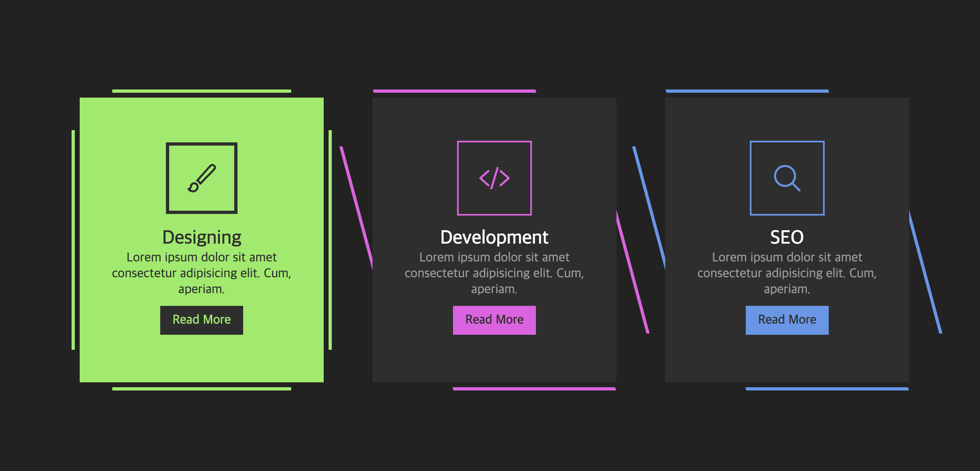
Task: Click the code brackets icon on Development card
Action: (494, 178)
